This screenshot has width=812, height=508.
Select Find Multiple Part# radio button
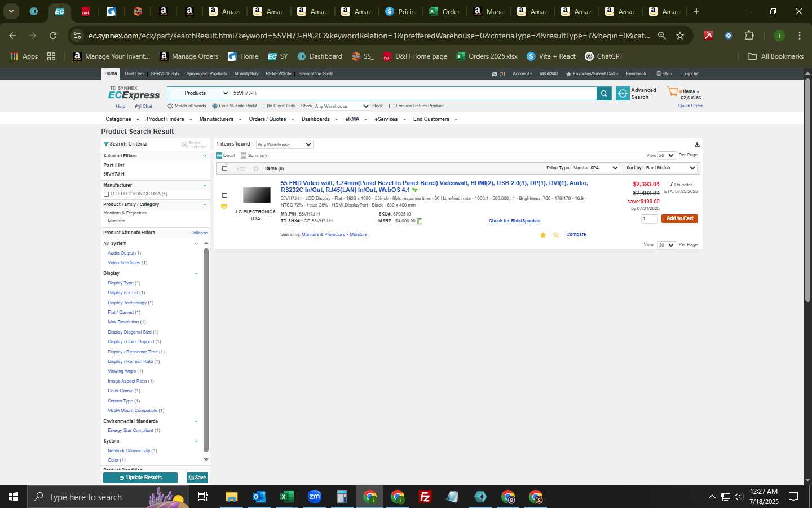click(x=215, y=106)
